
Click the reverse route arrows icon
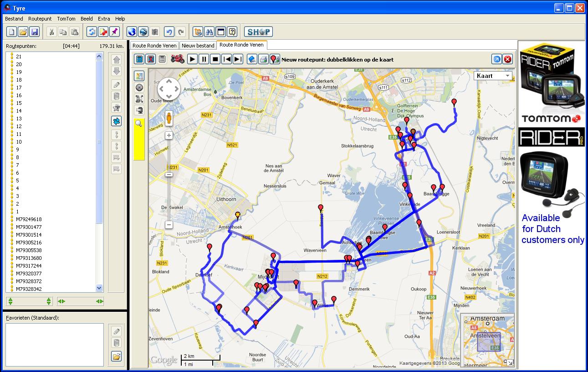tap(116, 121)
